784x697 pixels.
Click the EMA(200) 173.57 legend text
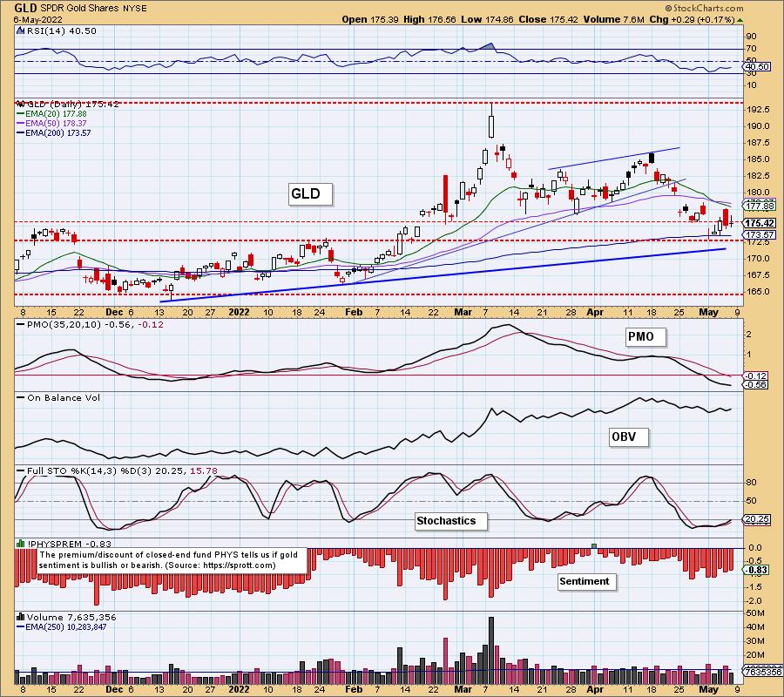click(x=58, y=133)
